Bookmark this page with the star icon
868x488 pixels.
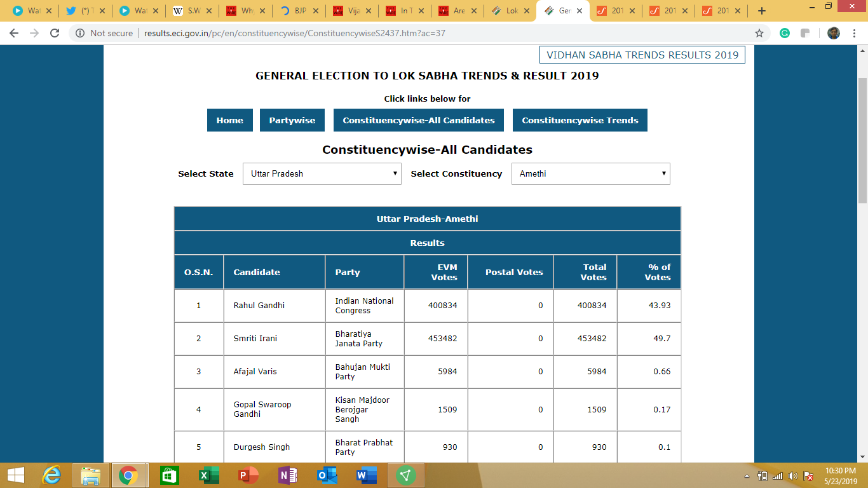point(759,33)
